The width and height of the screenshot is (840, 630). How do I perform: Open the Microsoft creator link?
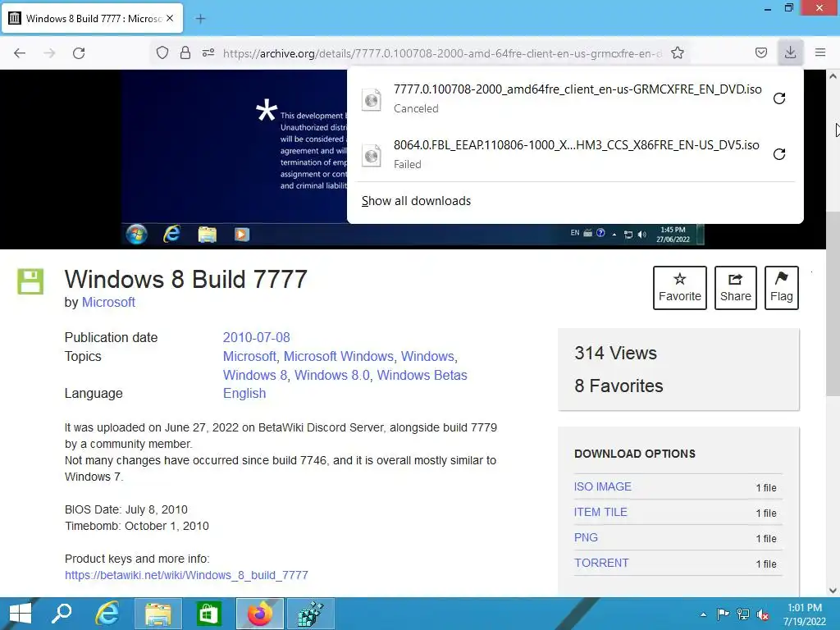tap(108, 302)
